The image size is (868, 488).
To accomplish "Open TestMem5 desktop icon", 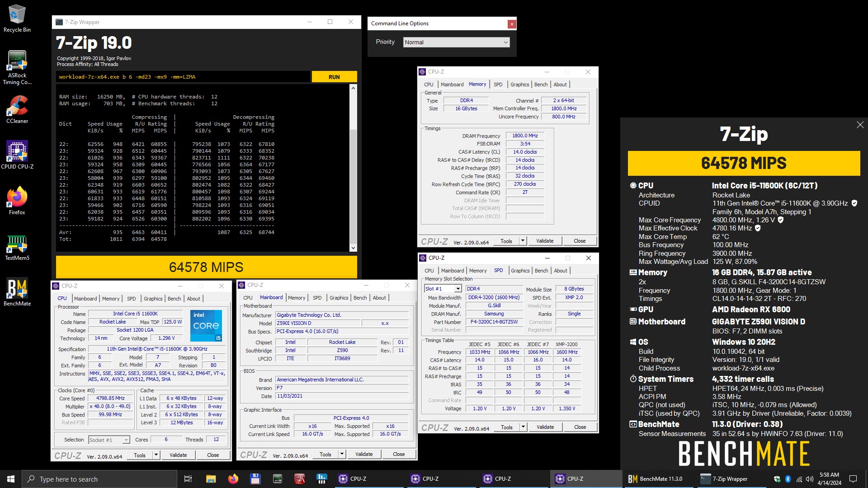I will (x=17, y=247).
